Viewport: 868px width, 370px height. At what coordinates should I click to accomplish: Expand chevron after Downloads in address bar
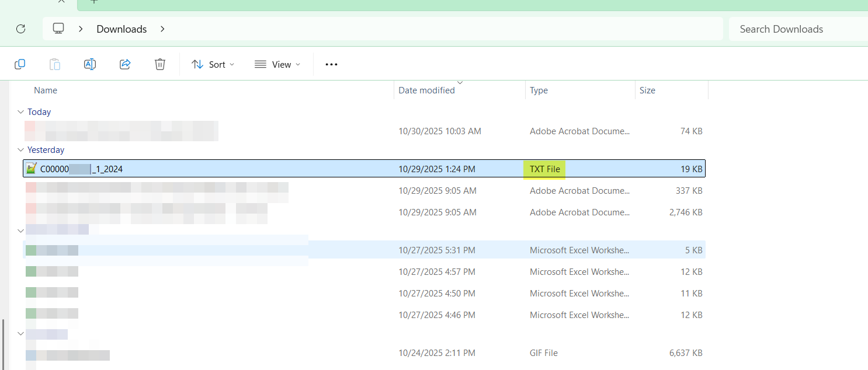162,29
